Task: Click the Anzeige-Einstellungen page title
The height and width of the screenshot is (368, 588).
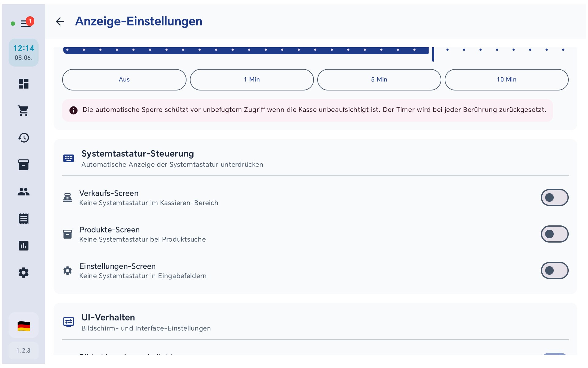Action: click(x=139, y=21)
